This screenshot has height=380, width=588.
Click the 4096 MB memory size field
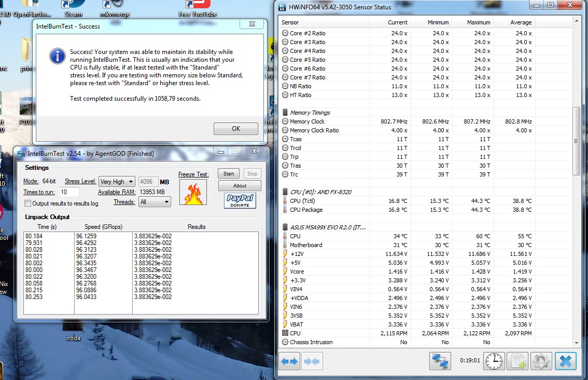[148, 182]
